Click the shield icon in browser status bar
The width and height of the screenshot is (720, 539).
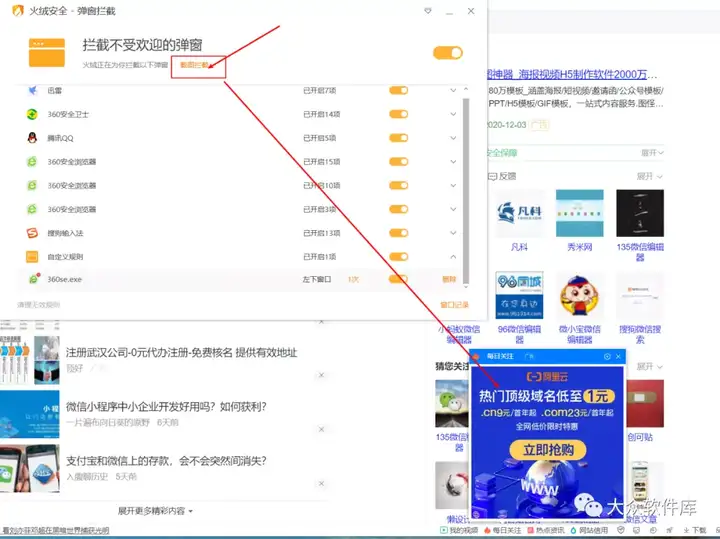click(620, 530)
